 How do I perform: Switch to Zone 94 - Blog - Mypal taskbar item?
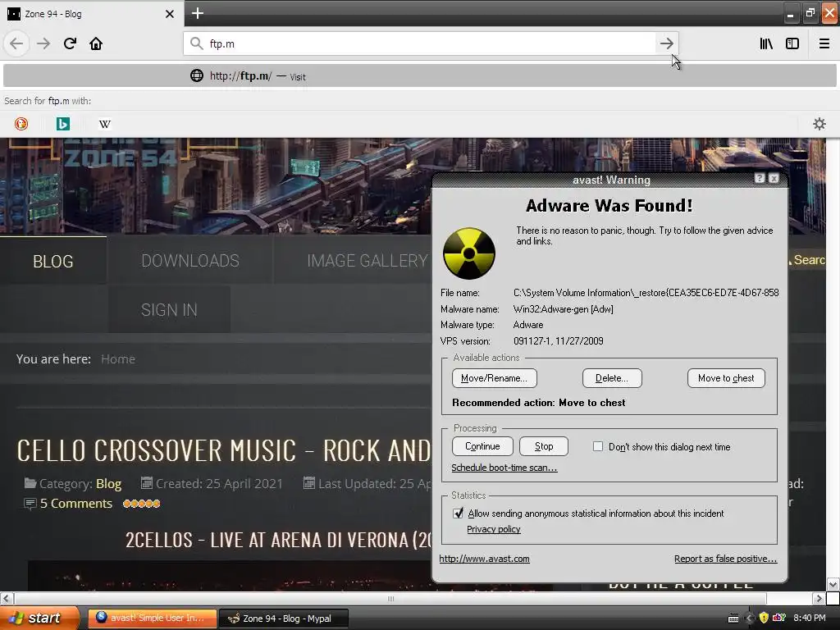click(x=284, y=619)
